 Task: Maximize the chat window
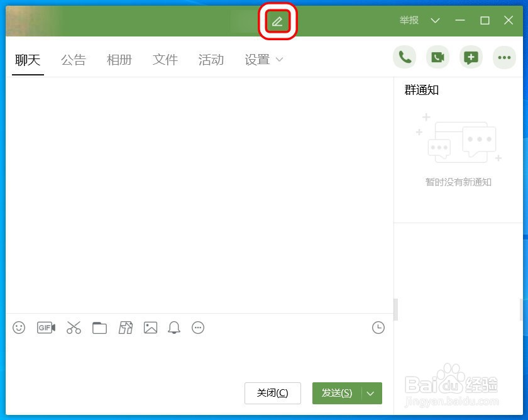pos(485,21)
